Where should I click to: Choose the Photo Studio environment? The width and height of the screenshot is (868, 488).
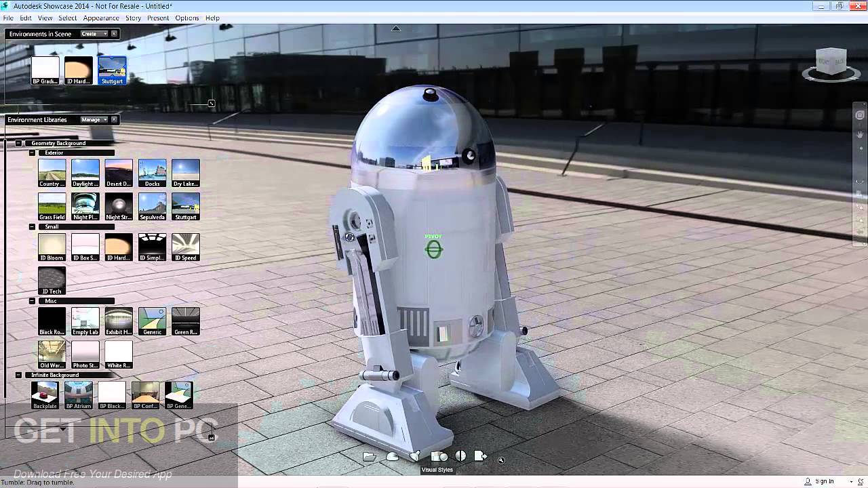[85, 354]
